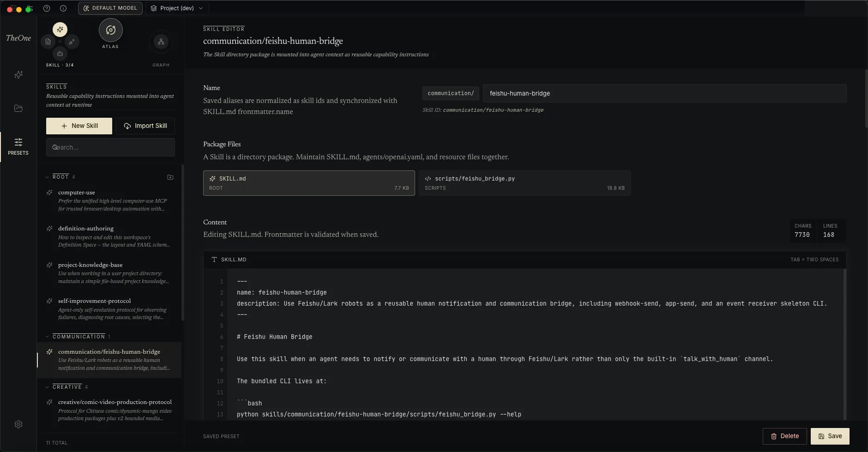Click the communication/ prefix chip
The width and height of the screenshot is (868, 452).
pos(451,93)
